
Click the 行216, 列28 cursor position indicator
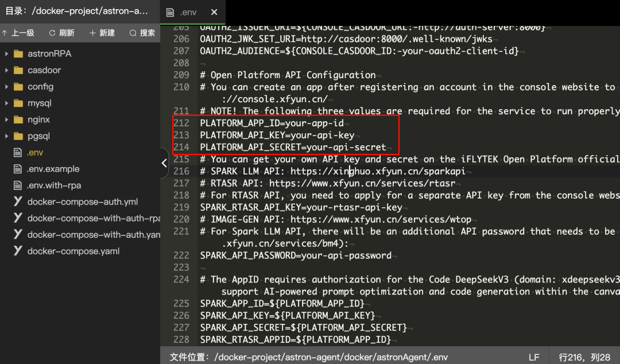click(x=584, y=357)
